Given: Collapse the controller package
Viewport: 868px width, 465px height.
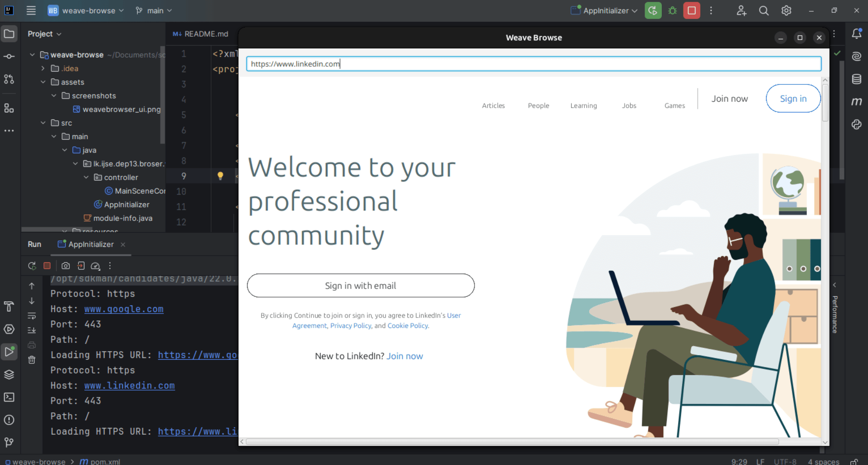Looking at the screenshot, I should click(x=86, y=177).
